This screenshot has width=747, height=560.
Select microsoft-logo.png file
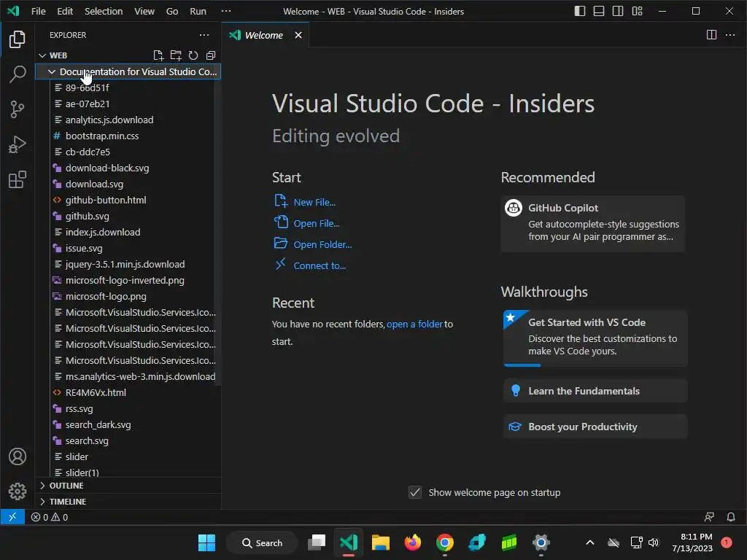tap(128, 296)
